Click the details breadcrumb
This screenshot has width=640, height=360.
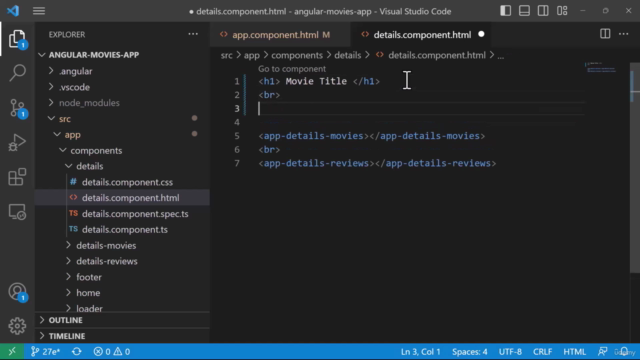348,55
